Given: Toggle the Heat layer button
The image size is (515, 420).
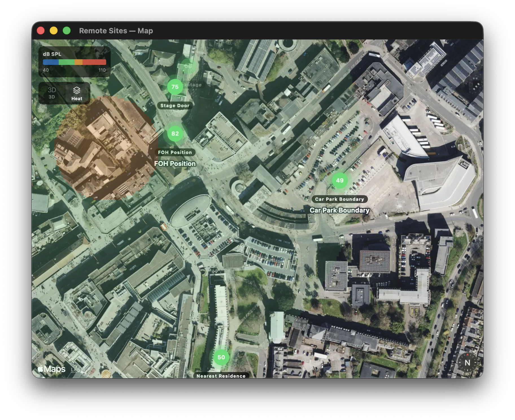Looking at the screenshot, I should (x=77, y=93).
